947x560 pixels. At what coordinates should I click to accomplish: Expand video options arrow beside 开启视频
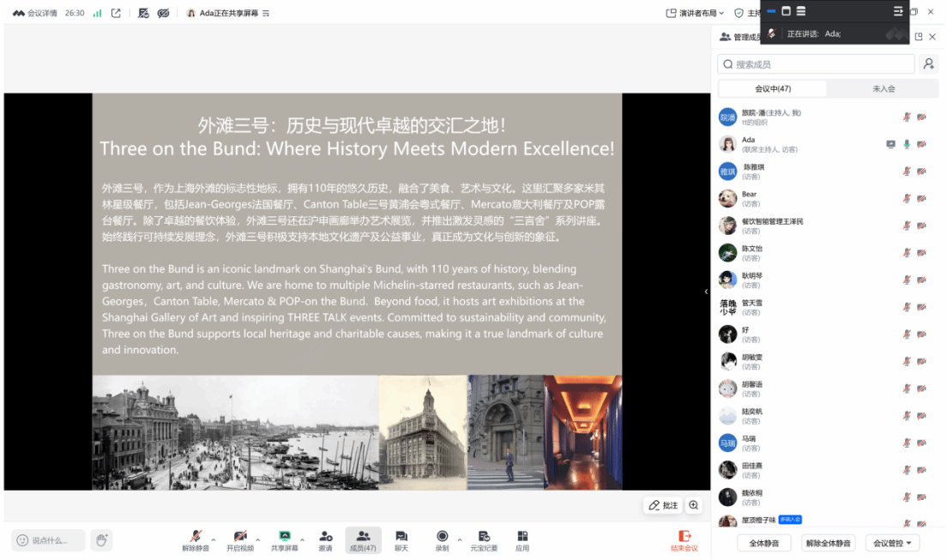(x=258, y=539)
